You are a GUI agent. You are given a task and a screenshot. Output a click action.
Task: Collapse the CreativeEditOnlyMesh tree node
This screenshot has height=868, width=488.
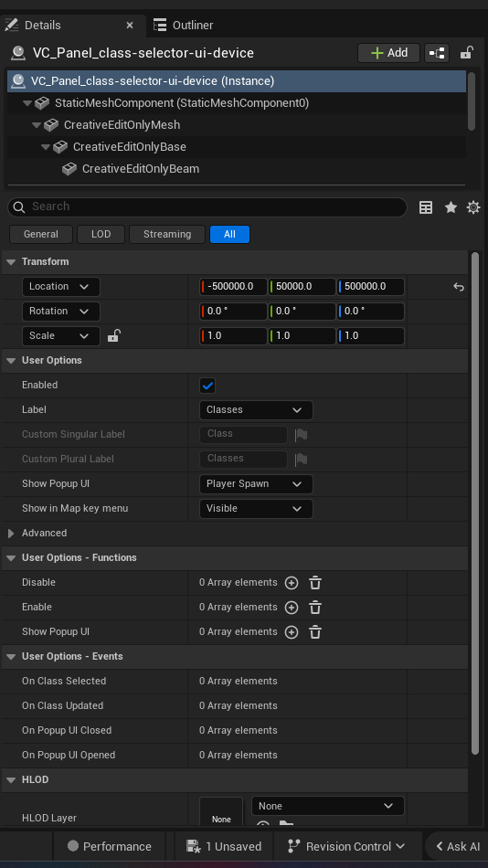[x=37, y=125]
